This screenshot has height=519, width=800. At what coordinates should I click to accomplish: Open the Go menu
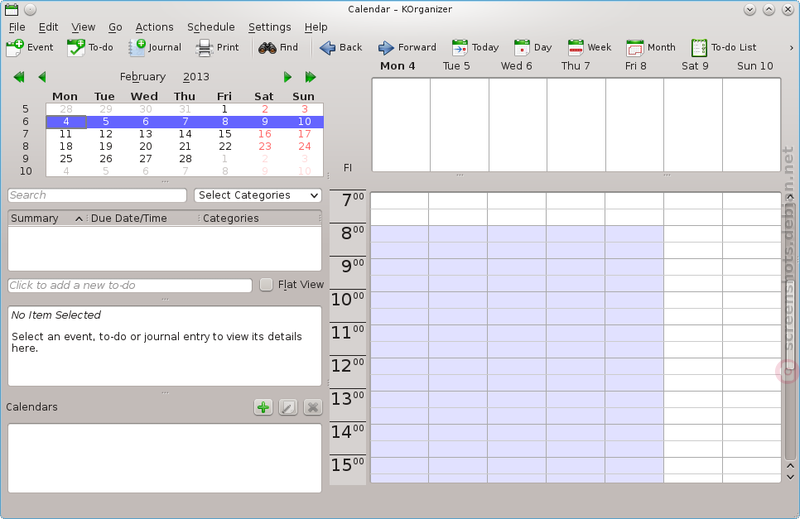point(115,27)
